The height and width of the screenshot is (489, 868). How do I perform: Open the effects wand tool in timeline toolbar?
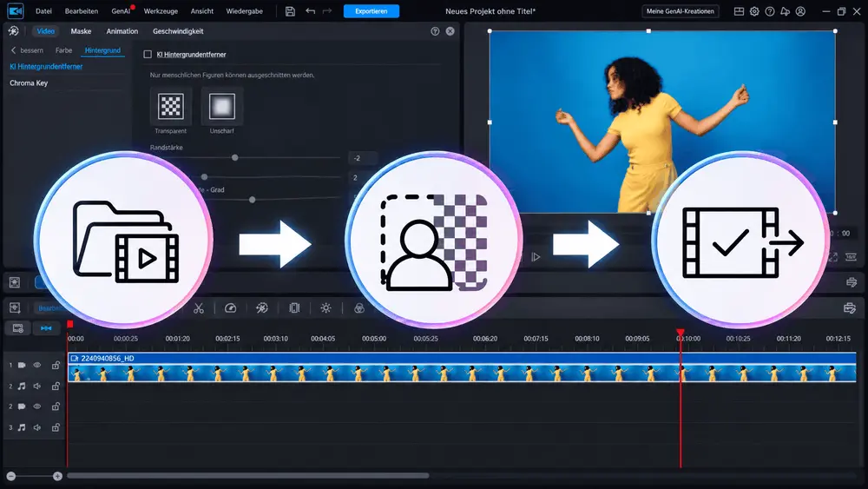(262, 308)
